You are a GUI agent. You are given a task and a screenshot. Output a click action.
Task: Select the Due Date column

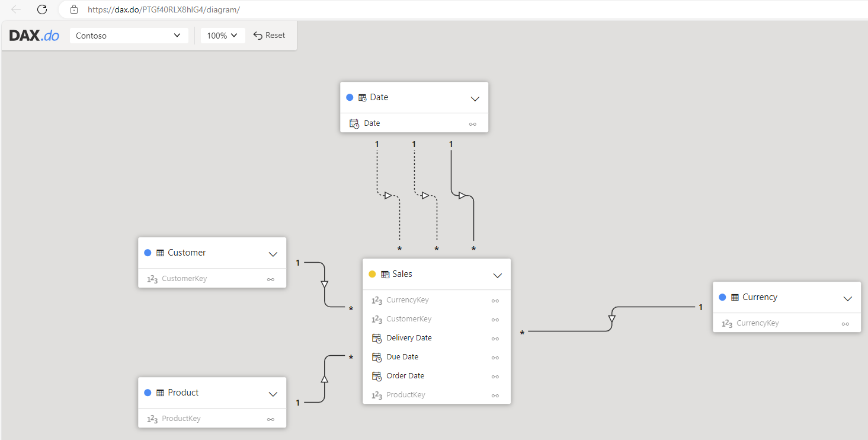click(436, 357)
